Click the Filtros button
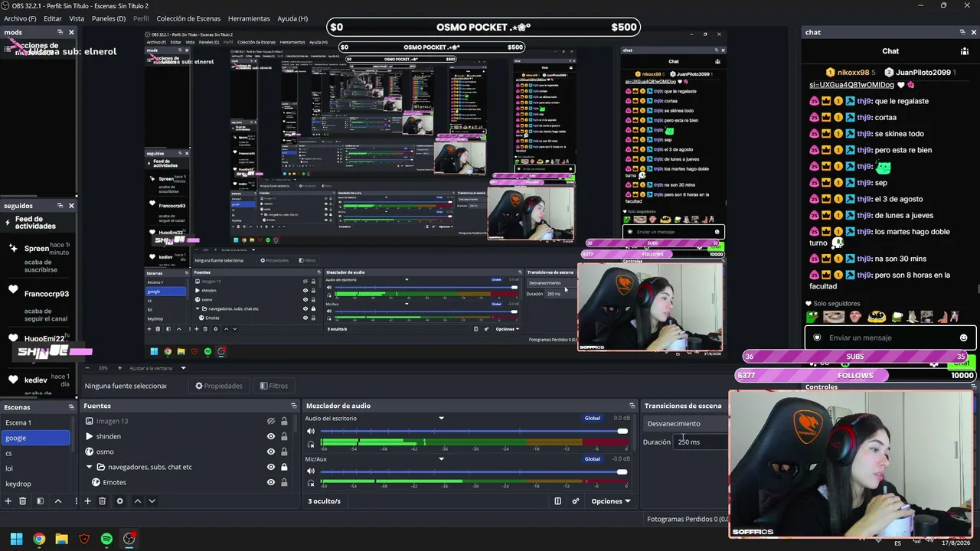Viewport: 980px width, 551px height. coord(274,386)
